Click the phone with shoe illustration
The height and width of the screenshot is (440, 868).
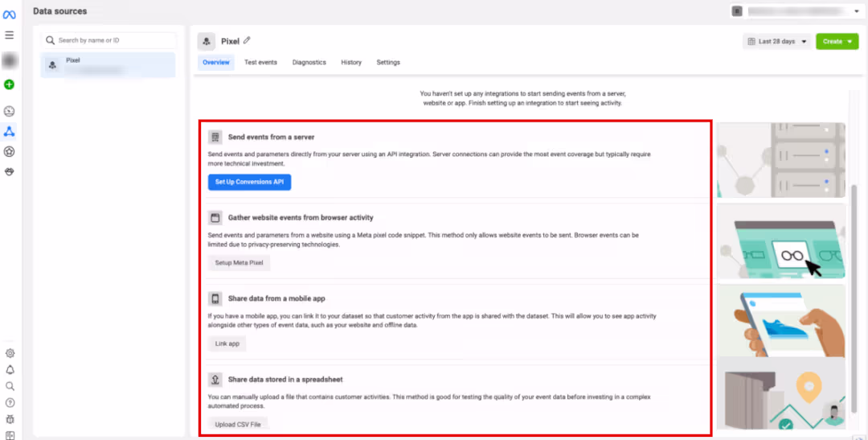tap(781, 321)
